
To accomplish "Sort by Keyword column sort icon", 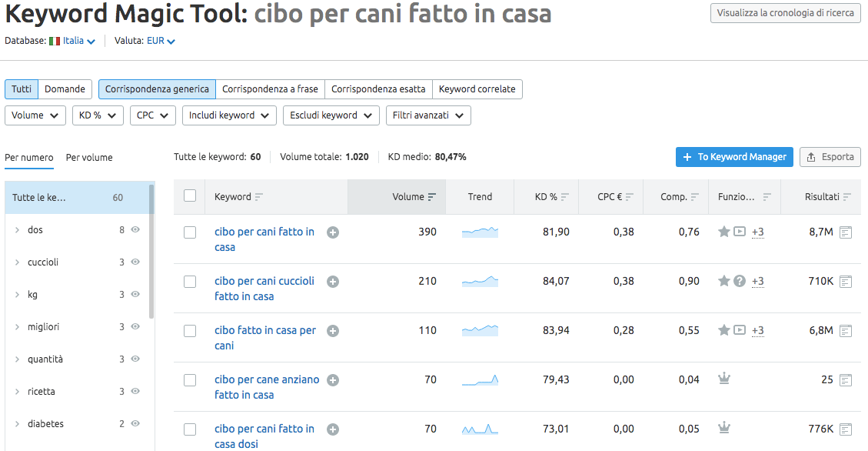I will [258, 197].
